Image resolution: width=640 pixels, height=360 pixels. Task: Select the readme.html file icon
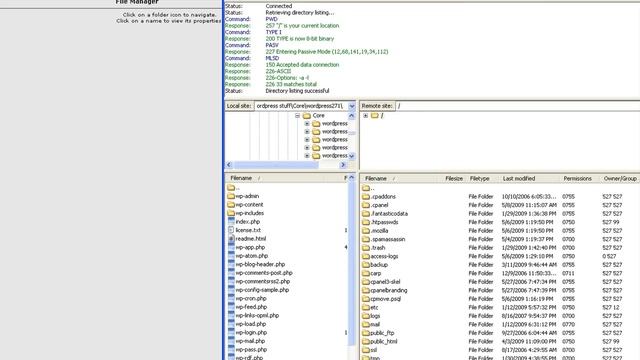(231, 239)
